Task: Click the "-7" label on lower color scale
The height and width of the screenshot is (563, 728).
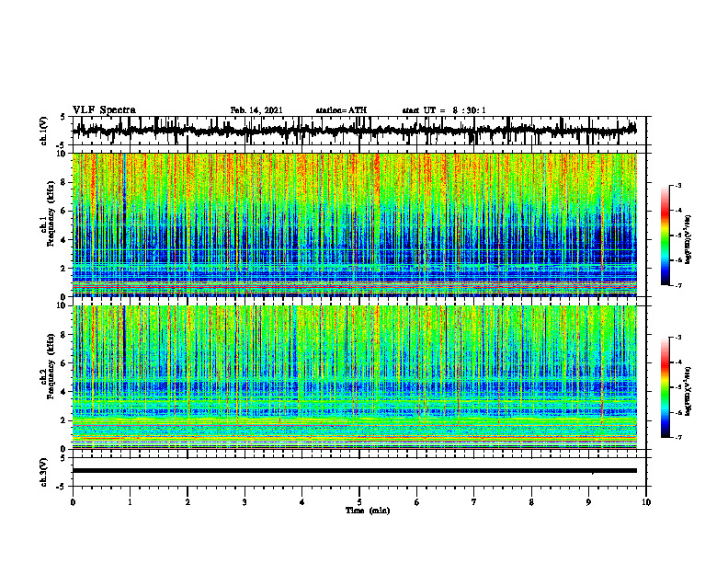Action: coord(677,438)
